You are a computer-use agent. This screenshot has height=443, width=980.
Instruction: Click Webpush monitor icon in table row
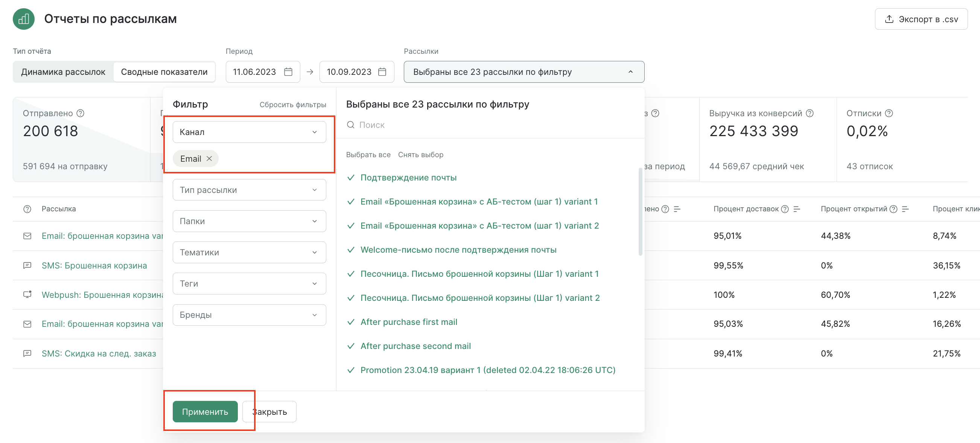pyautogui.click(x=27, y=295)
